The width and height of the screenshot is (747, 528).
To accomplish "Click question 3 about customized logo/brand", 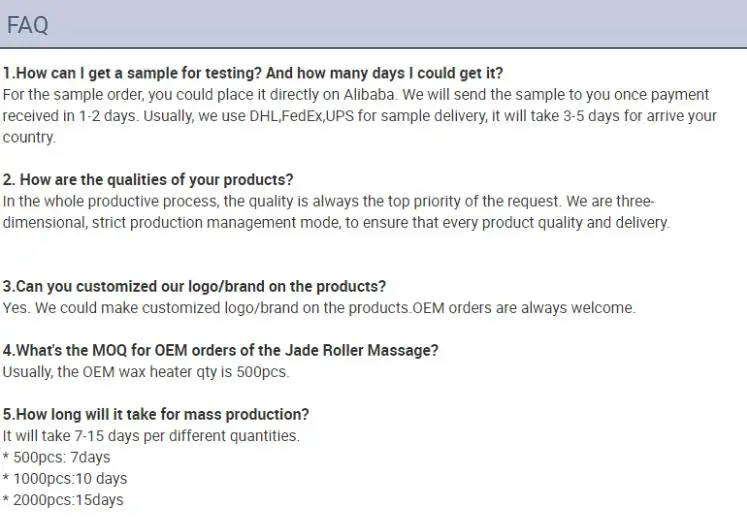I will coord(194,287).
